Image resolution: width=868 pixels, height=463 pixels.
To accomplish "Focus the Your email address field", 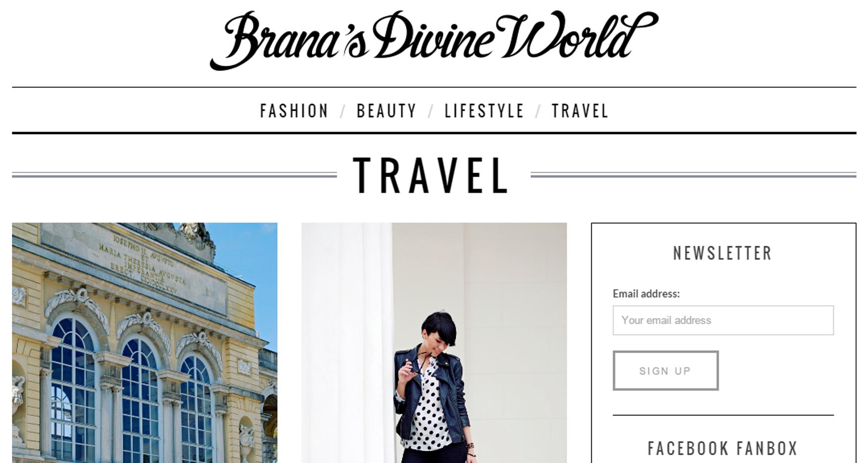I will (723, 320).
